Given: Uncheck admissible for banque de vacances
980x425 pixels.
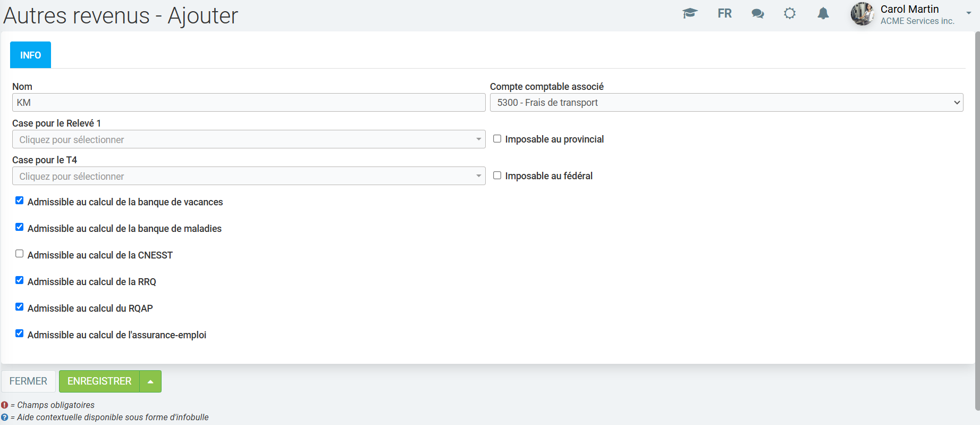Looking at the screenshot, I should pos(20,201).
